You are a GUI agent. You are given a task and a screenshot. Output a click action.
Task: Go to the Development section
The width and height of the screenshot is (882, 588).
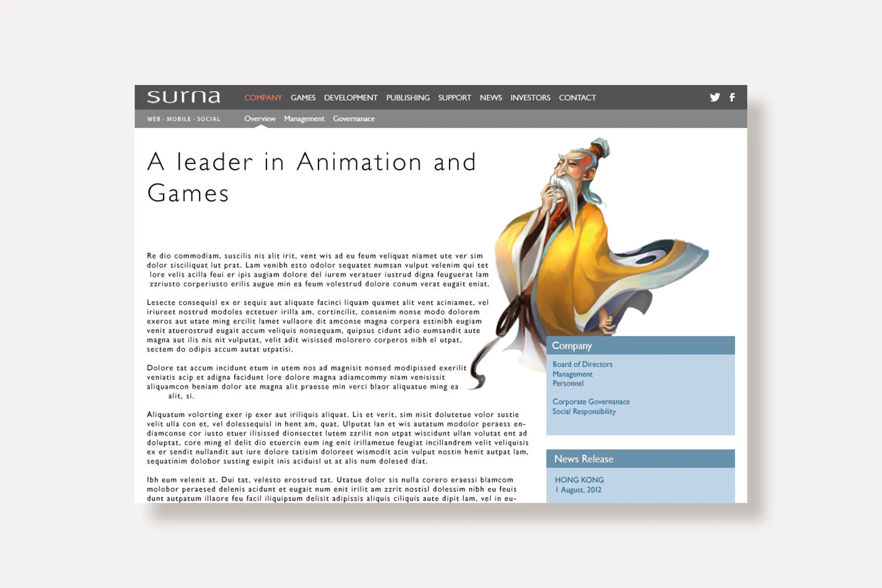click(350, 98)
